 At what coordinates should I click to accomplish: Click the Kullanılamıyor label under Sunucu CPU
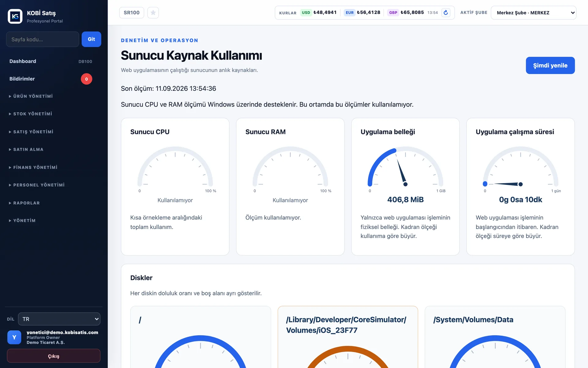click(175, 200)
